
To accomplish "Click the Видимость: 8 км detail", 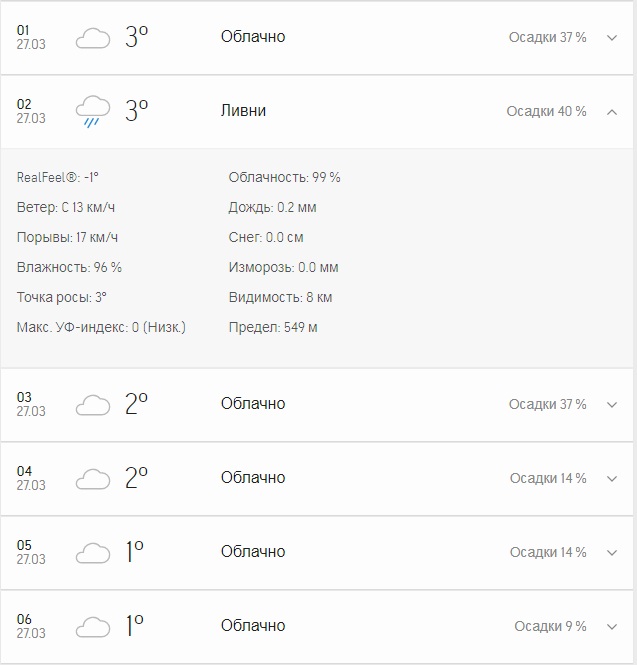I will 280,297.
